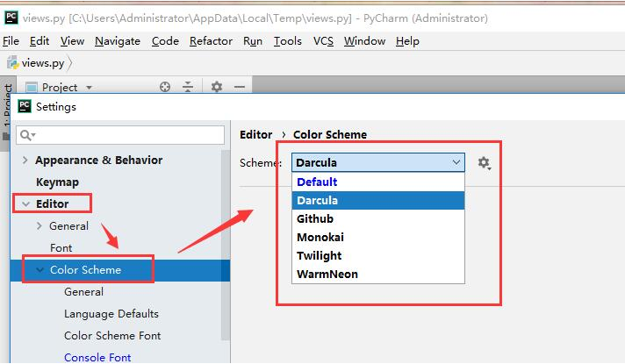Click the search magnifier icon in Settings
Viewport: 625px width, 364px height.
[x=27, y=135]
